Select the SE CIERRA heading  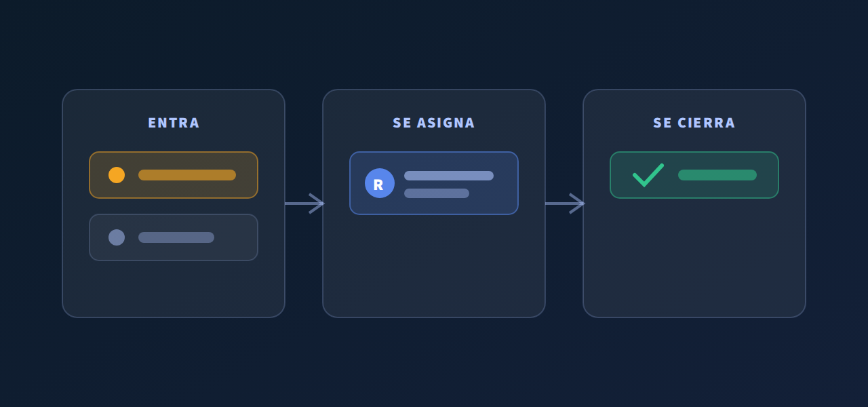(x=694, y=123)
